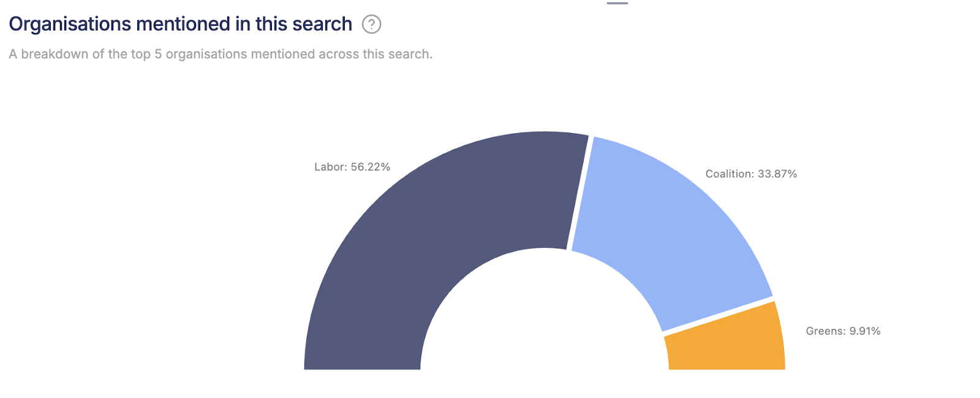Image resolution: width=980 pixels, height=398 pixels.
Task: Click the help question mark icon
Action: point(371,24)
